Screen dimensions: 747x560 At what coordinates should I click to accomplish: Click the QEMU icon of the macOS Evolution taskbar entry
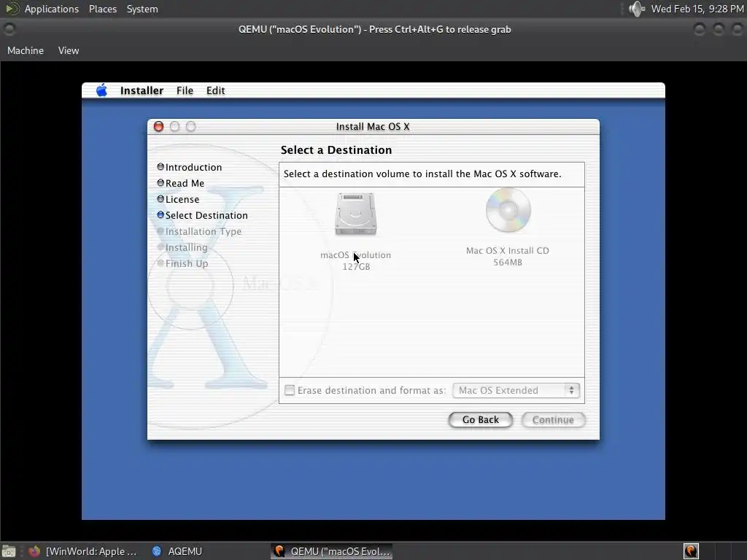coord(279,551)
